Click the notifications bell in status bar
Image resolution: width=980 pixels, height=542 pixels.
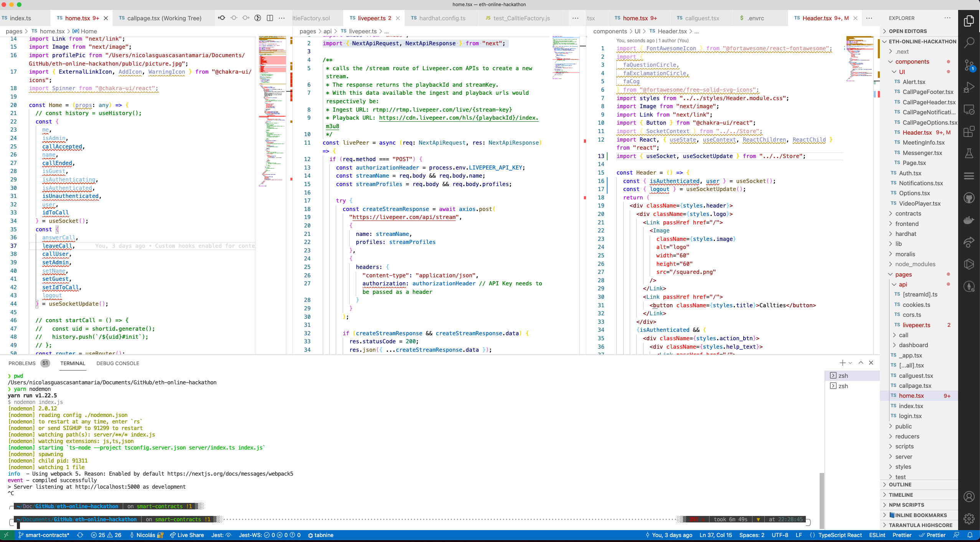(970, 535)
